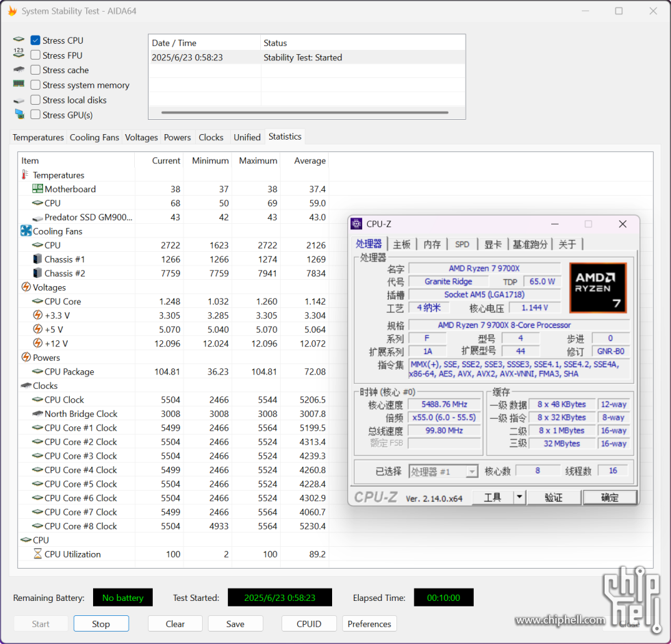Viewport: 671px width, 644px height.
Task: Open Preferences
Action: point(369,623)
